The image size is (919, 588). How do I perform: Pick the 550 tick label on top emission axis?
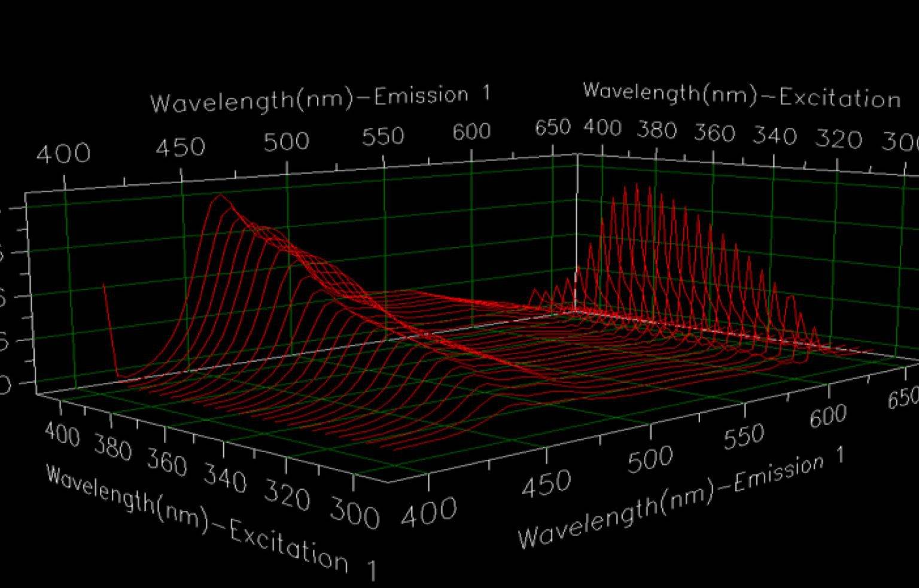(x=383, y=137)
